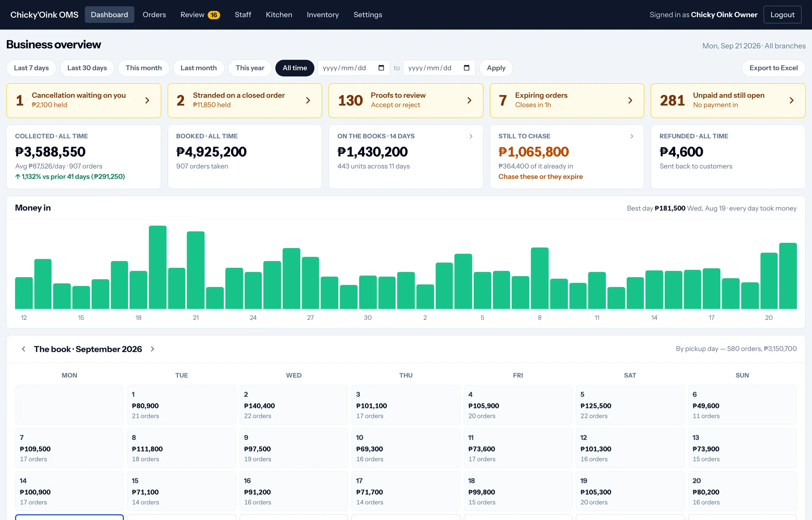Select September 16 cell with ₱91,200
The width and height of the screenshot is (812, 520).
[294, 491]
